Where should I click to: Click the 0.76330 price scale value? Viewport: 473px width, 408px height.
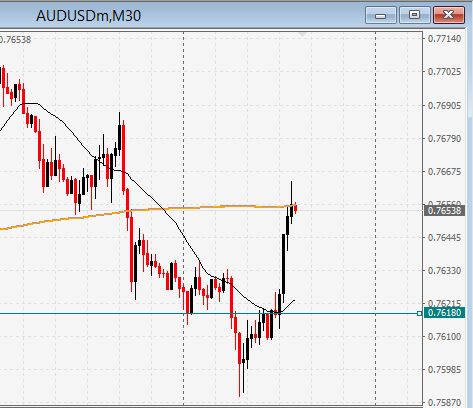coord(444,270)
